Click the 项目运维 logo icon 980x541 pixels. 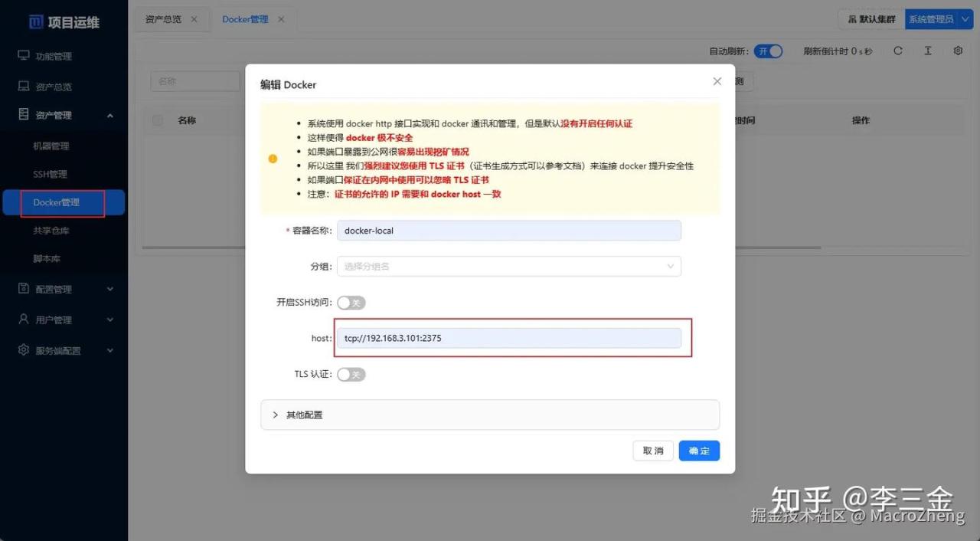(36, 22)
